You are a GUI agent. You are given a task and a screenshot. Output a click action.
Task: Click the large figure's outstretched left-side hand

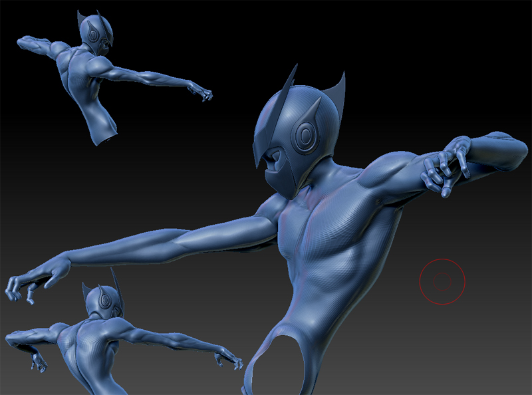(37, 278)
